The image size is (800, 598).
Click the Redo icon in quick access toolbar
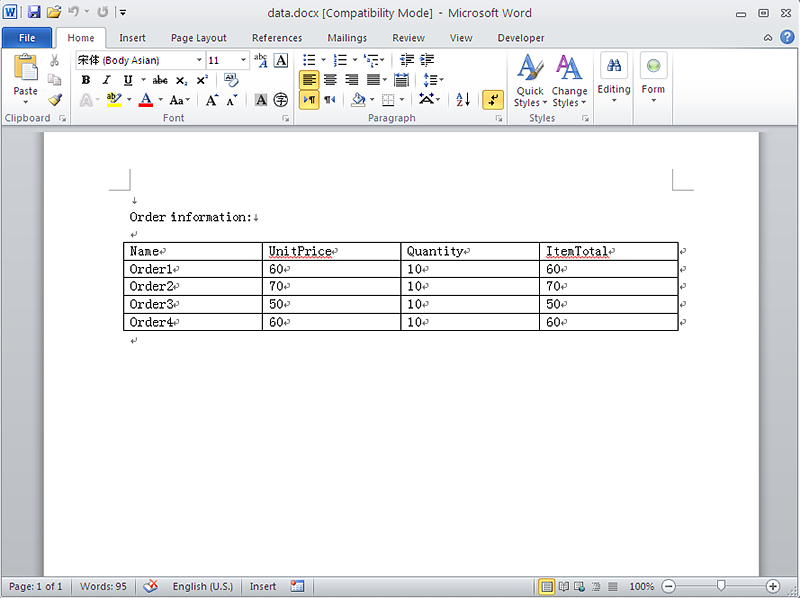[x=103, y=12]
